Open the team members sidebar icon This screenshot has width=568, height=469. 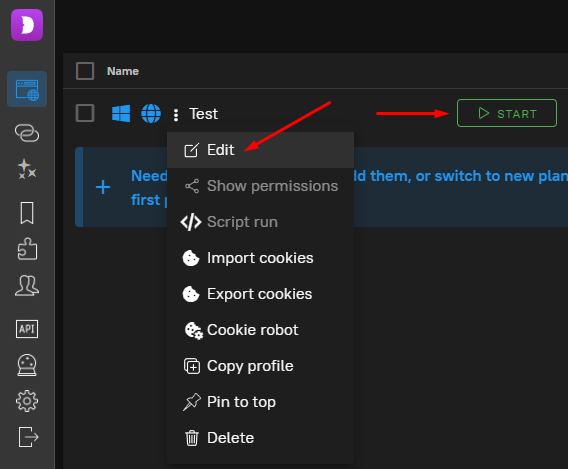tap(27, 285)
